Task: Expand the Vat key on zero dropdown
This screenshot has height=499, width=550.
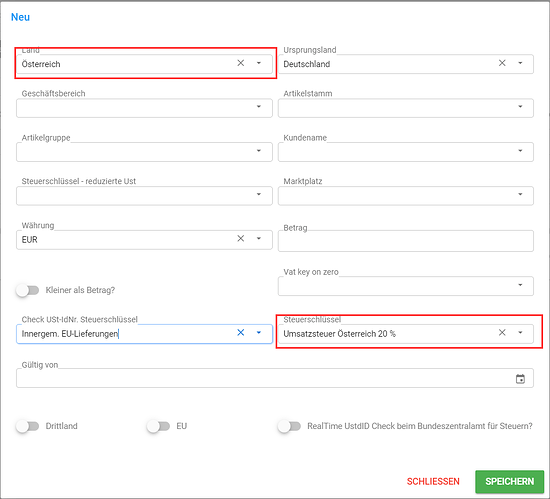Action: tap(406, 286)
